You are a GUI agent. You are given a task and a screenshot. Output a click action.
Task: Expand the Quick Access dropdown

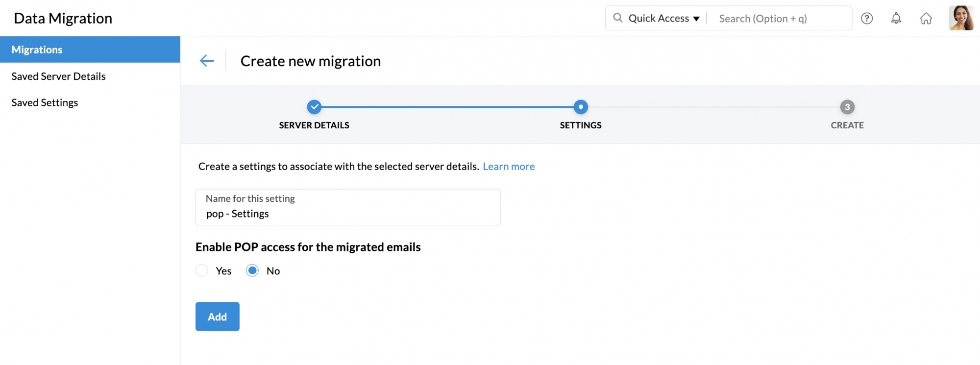point(663,19)
